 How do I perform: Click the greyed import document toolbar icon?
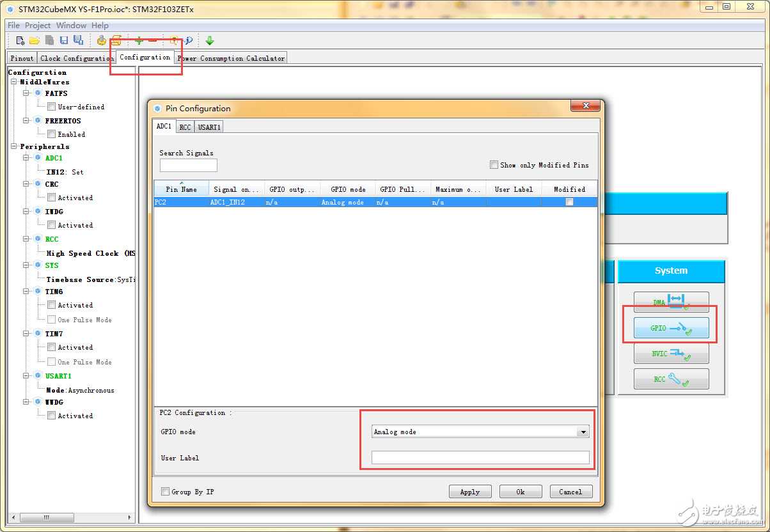click(x=49, y=40)
